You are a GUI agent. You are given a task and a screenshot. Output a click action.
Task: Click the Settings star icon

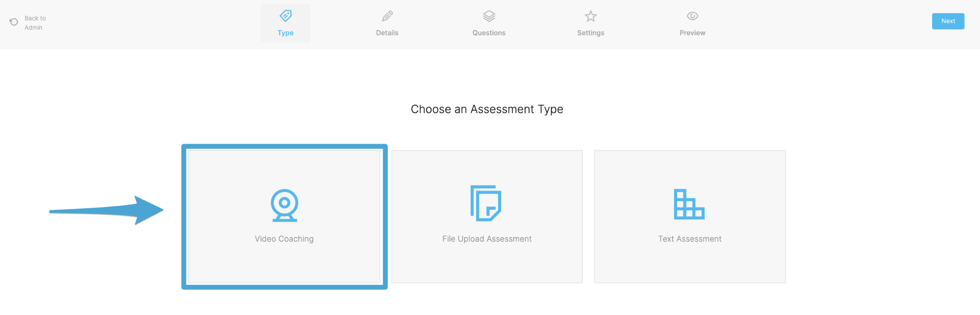click(x=590, y=16)
